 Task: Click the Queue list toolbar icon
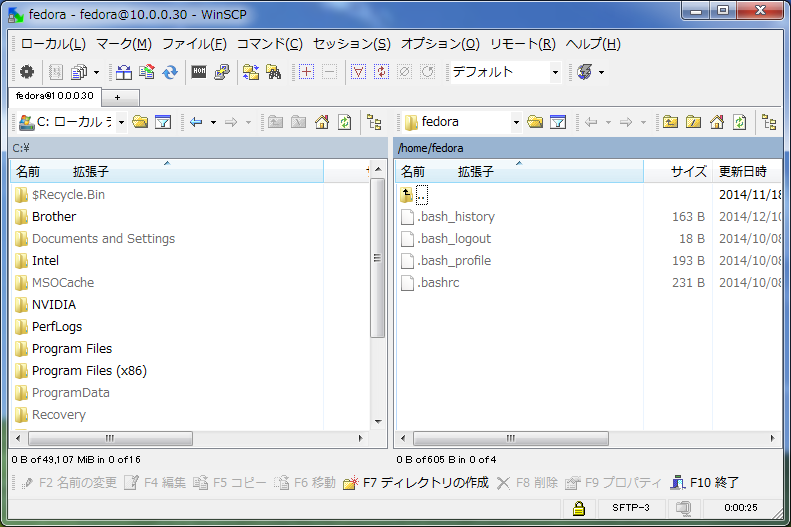(79, 72)
